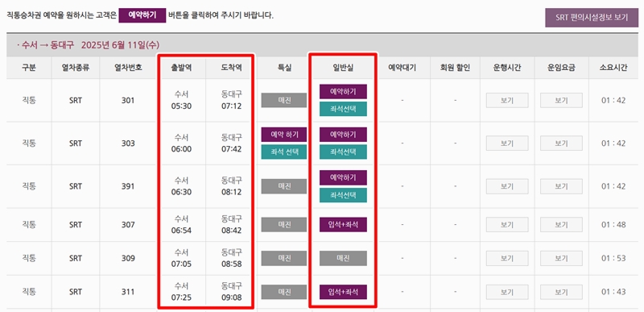644x312 pixels.
Task: Click 특실 매진 for train 307
Action: tap(284, 224)
